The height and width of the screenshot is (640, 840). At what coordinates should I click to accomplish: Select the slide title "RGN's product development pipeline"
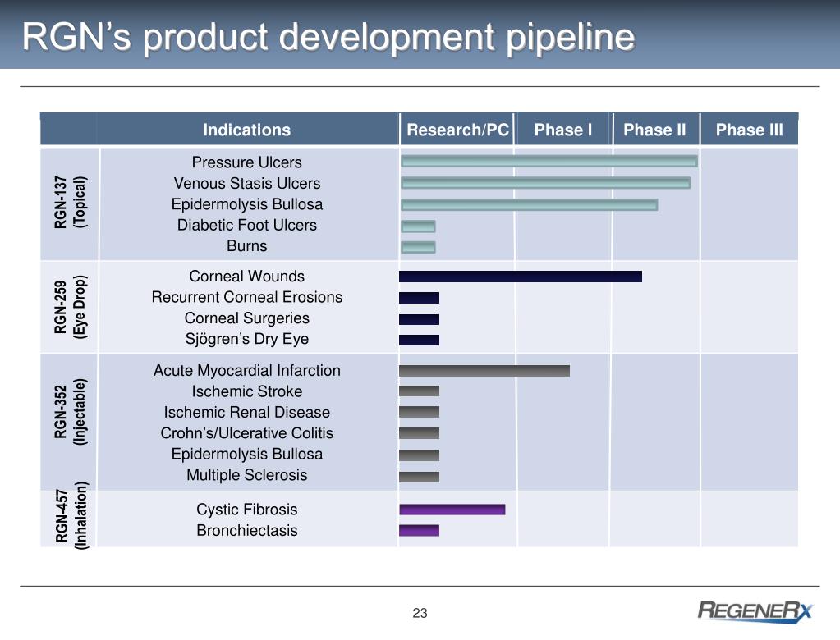pos(328,37)
